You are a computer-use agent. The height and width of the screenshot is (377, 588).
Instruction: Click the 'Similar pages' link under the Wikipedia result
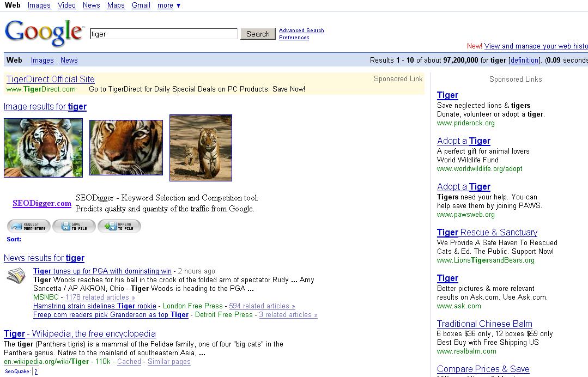(x=169, y=361)
